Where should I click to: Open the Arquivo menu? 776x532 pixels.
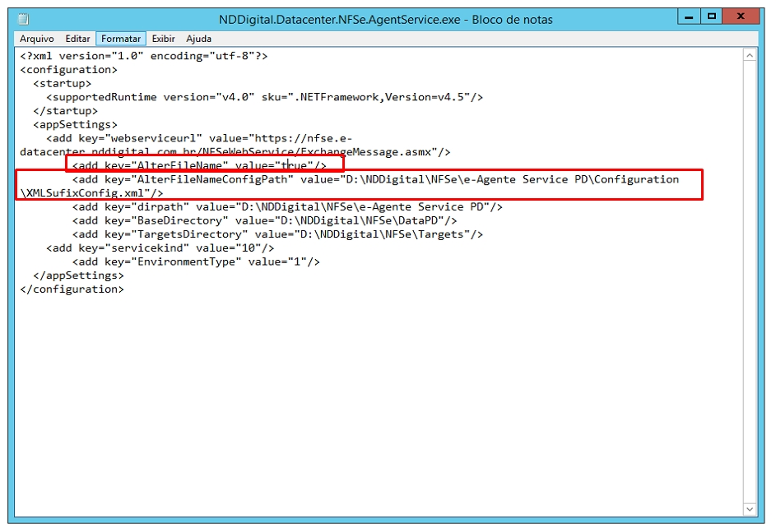37,39
